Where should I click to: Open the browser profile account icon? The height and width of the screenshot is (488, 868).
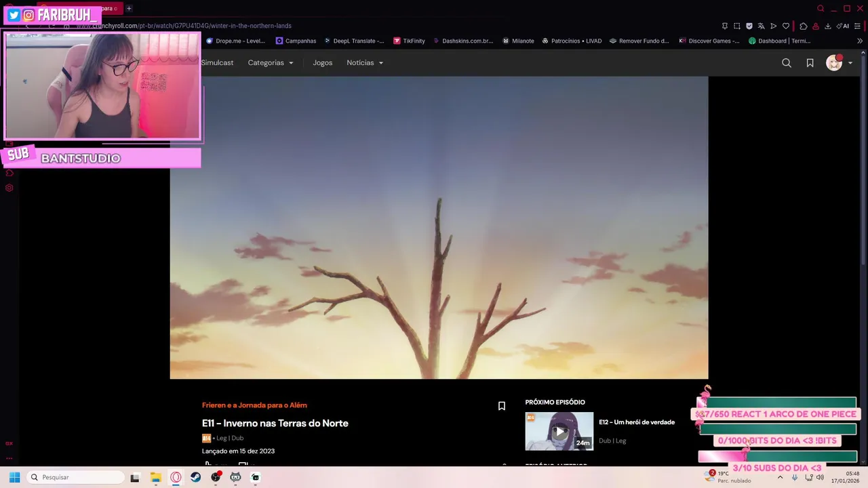[x=816, y=26]
